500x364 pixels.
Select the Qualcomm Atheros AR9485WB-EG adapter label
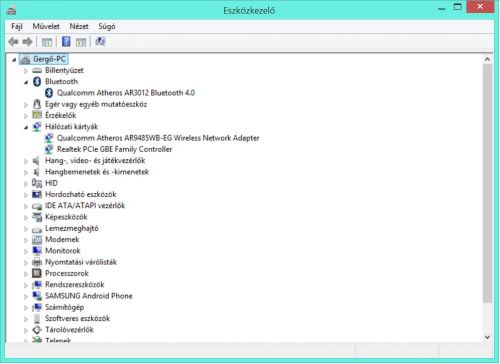pos(158,138)
